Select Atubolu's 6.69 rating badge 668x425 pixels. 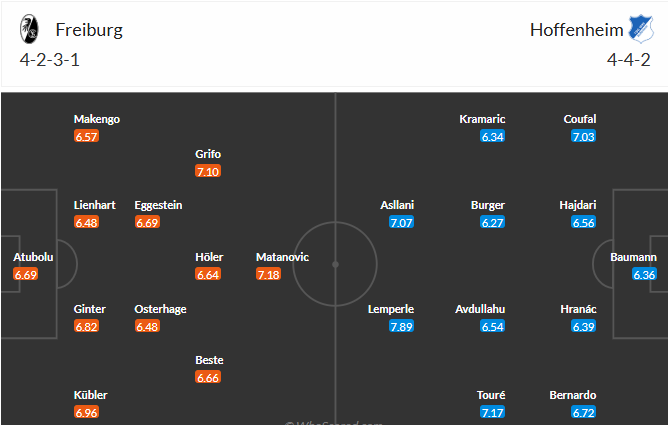[x=26, y=274]
